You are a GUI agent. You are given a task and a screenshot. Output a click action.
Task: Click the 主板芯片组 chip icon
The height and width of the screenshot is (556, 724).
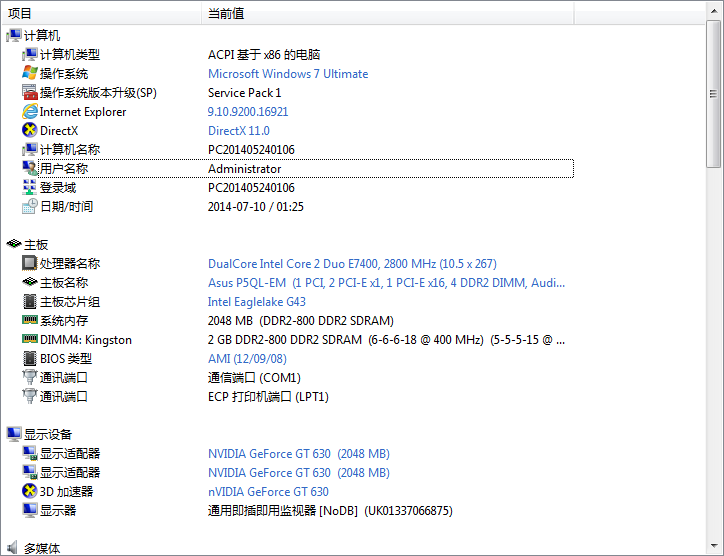click(30, 302)
